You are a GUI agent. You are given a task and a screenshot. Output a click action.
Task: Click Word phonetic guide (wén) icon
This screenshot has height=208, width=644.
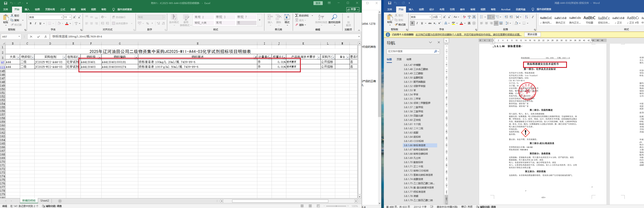469,17
